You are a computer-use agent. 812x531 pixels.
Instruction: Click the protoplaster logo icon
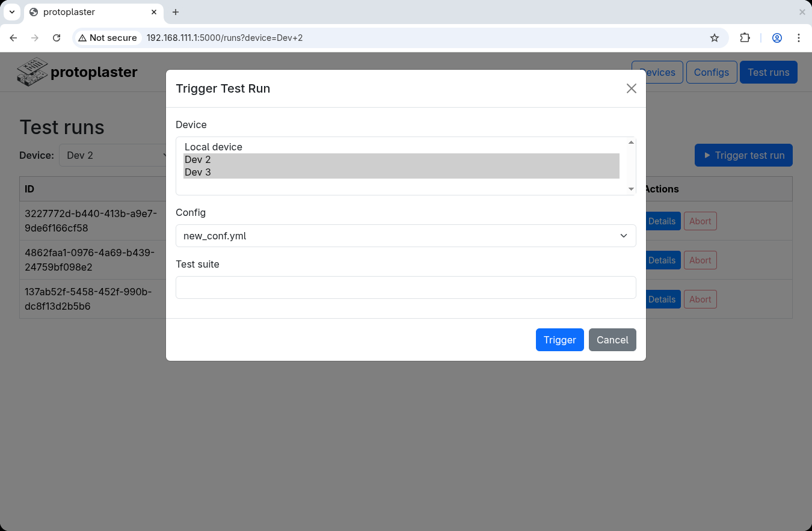pos(32,71)
